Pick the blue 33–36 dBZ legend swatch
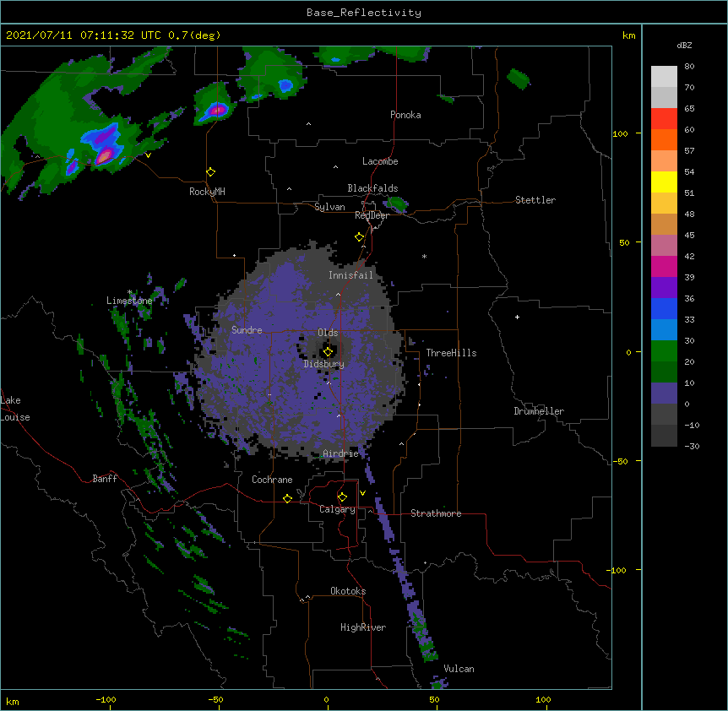The image size is (728, 711). tap(664, 308)
